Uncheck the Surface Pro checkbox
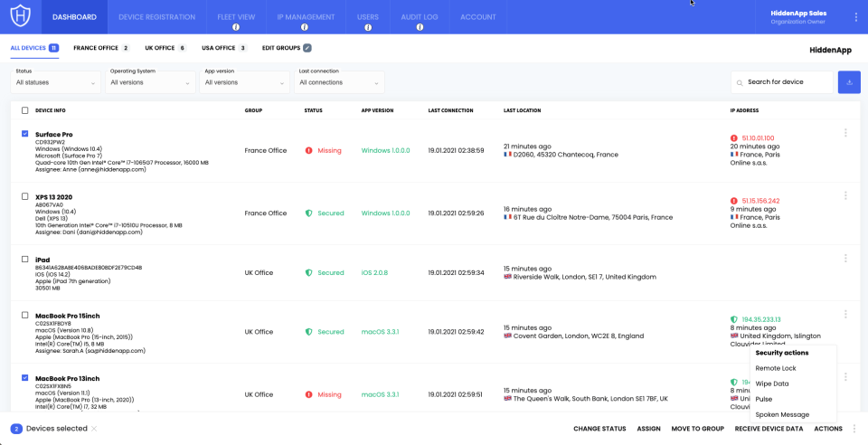The width and height of the screenshot is (868, 445). click(25, 133)
